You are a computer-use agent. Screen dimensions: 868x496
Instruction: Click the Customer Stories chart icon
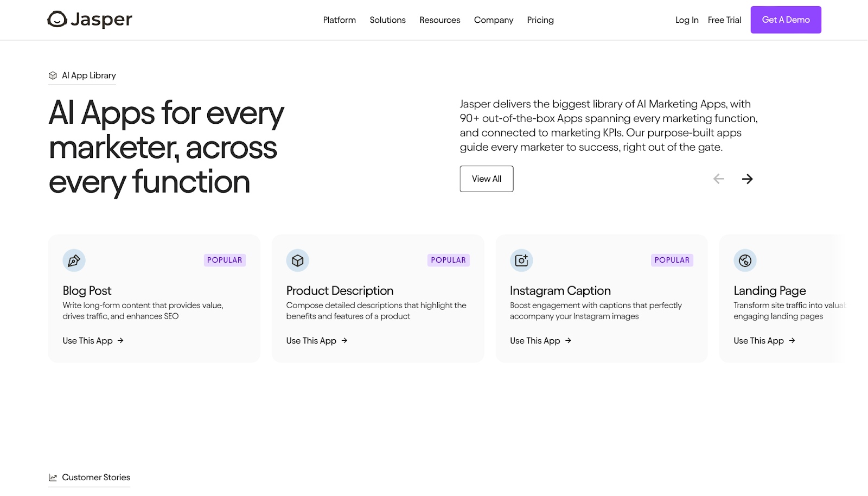pos(53,478)
